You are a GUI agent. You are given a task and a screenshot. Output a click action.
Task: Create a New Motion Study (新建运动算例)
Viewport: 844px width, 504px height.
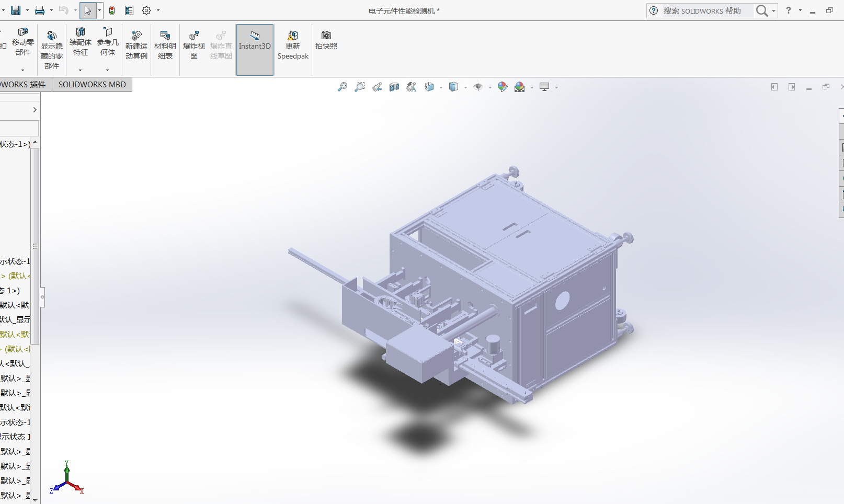(x=136, y=45)
